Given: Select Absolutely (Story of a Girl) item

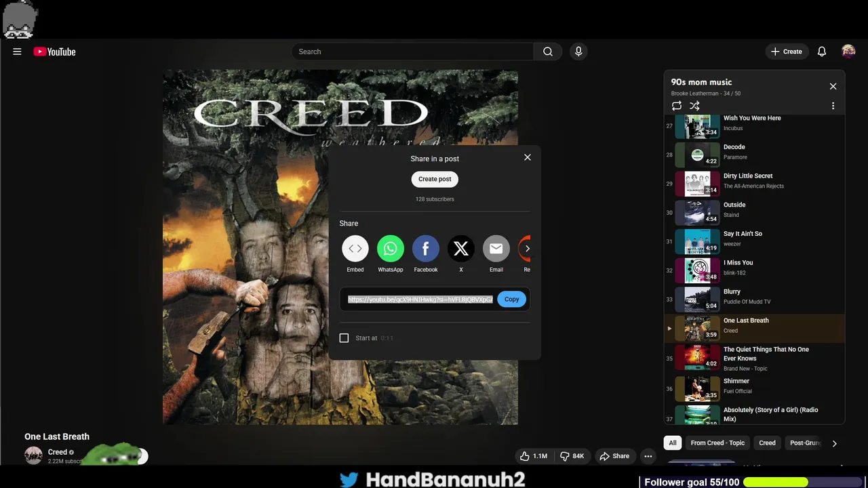Looking at the screenshot, I should (x=754, y=414).
